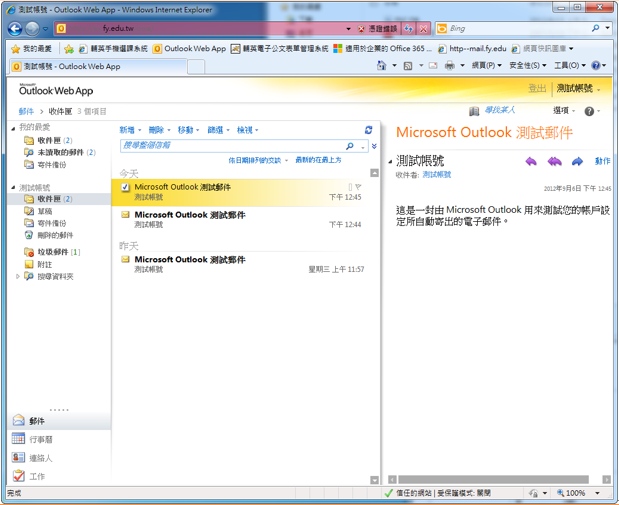619x505 pixels.
Task: Click the 郵件 breadcrumb link
Action: click(x=26, y=111)
